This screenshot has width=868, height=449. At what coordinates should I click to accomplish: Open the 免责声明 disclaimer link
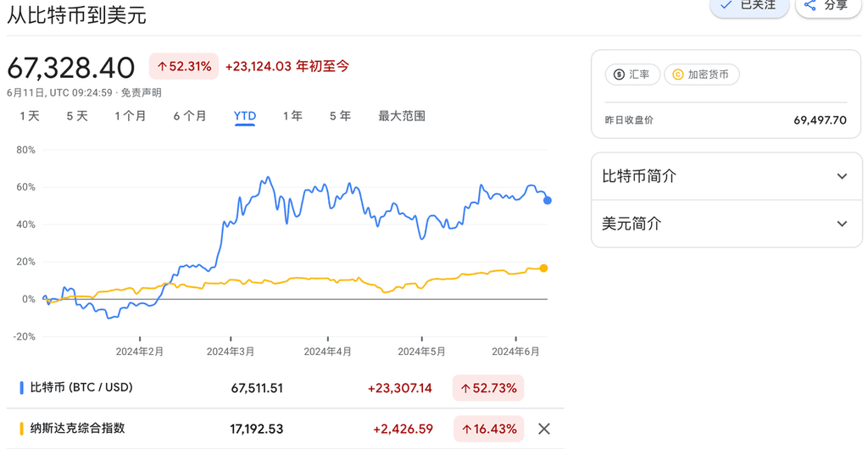141,92
